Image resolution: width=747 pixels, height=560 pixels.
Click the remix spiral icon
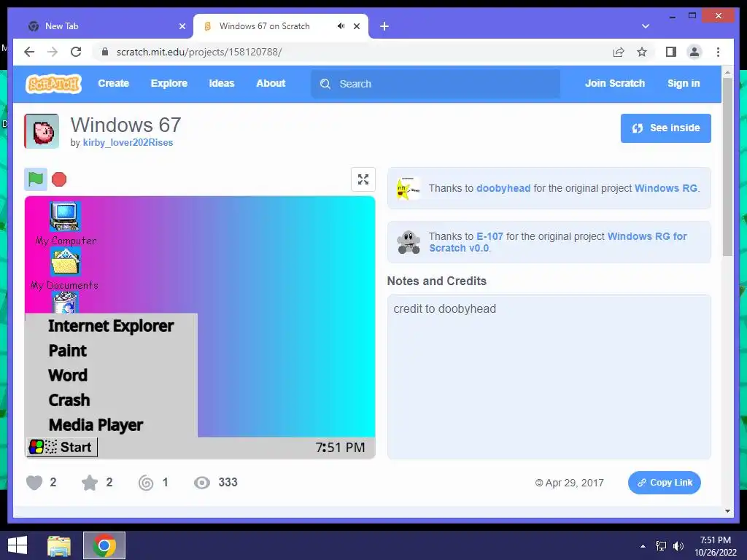point(146,483)
